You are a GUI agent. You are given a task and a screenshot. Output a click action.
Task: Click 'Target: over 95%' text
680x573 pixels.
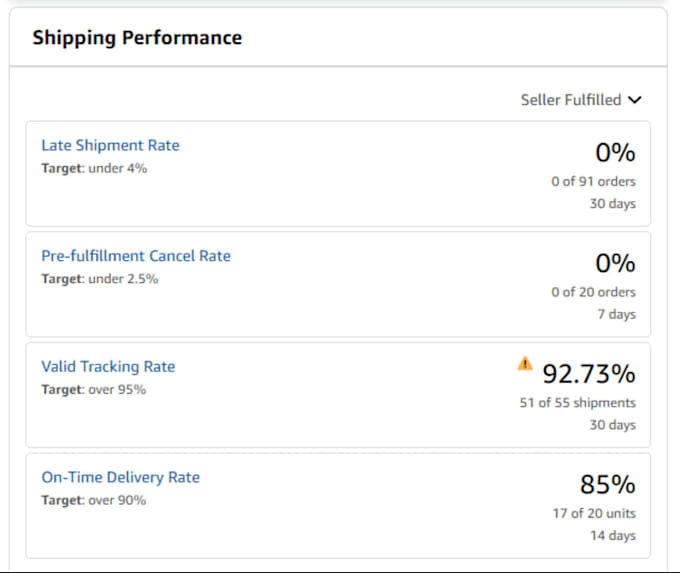tap(94, 390)
